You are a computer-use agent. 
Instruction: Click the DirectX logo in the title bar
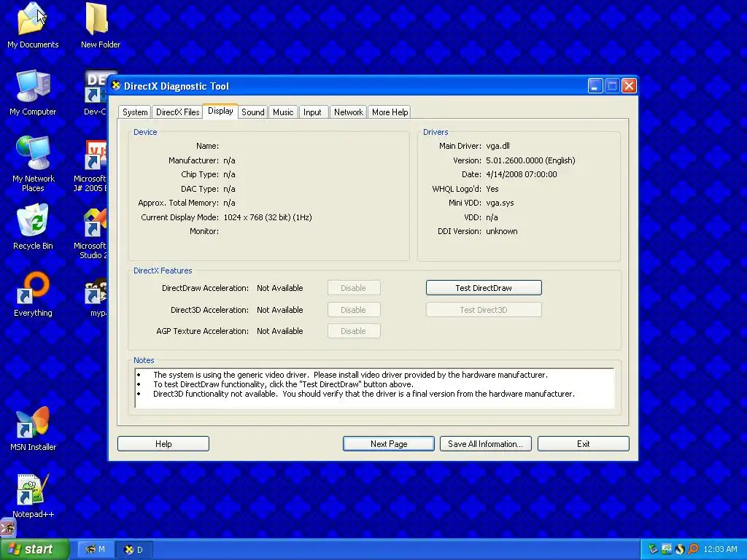coord(116,86)
